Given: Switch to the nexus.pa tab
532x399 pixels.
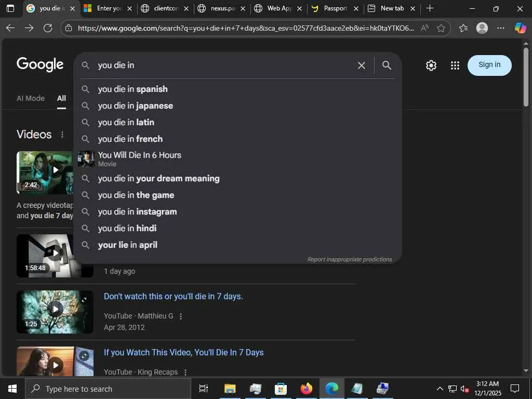Looking at the screenshot, I should [221, 8].
